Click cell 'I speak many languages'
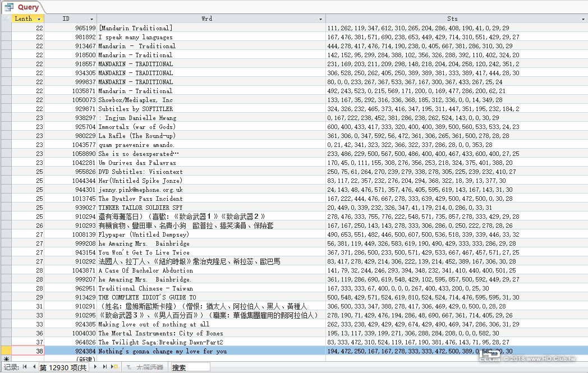Image resolution: width=588 pixels, height=373 pixels. click(x=211, y=37)
